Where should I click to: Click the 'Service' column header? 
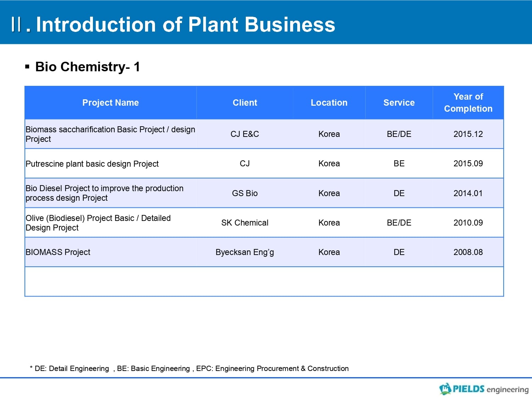[399, 102]
